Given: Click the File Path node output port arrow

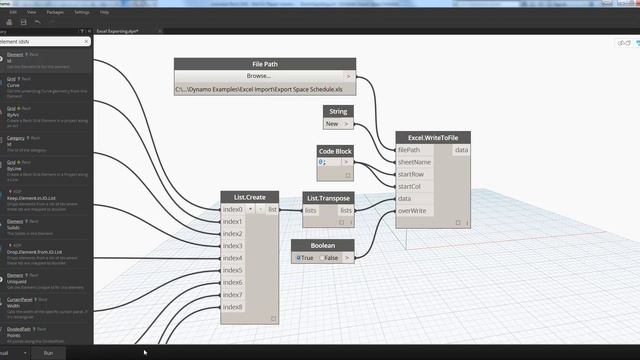Looking at the screenshot, I should point(348,76).
